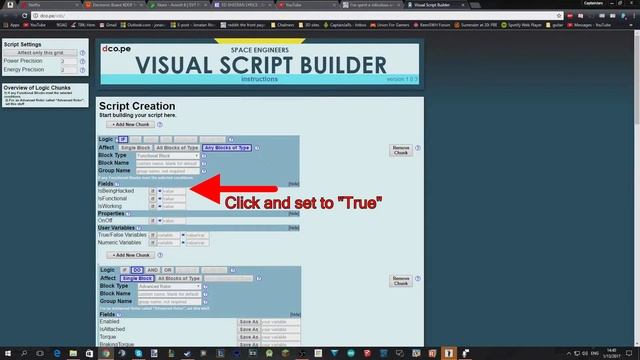Click the IsBeingHacked value field

click(x=174, y=191)
